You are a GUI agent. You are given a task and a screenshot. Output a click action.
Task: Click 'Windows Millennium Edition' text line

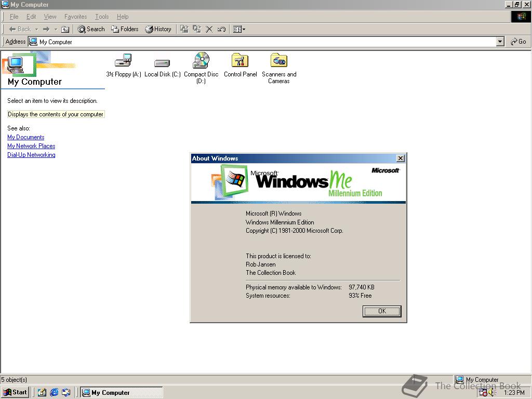point(280,222)
